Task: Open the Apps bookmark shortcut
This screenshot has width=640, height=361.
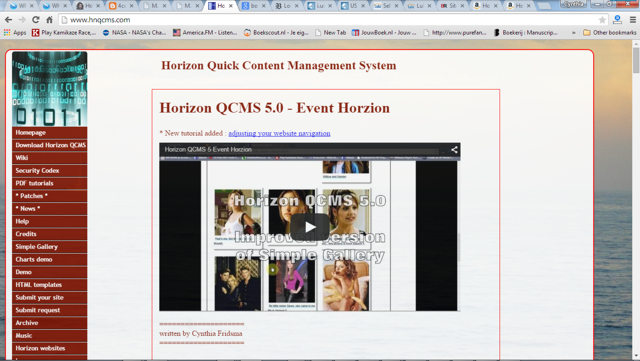Action: [x=15, y=32]
